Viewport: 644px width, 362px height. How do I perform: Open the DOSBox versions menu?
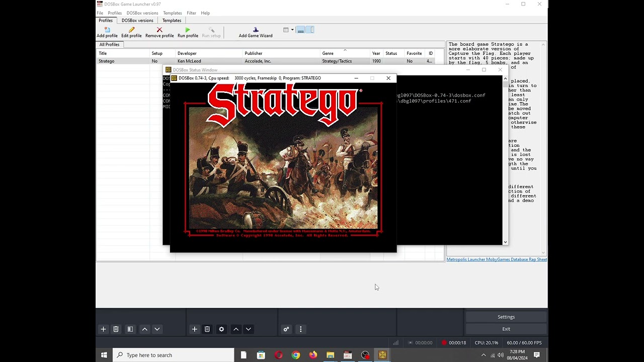coord(142,13)
